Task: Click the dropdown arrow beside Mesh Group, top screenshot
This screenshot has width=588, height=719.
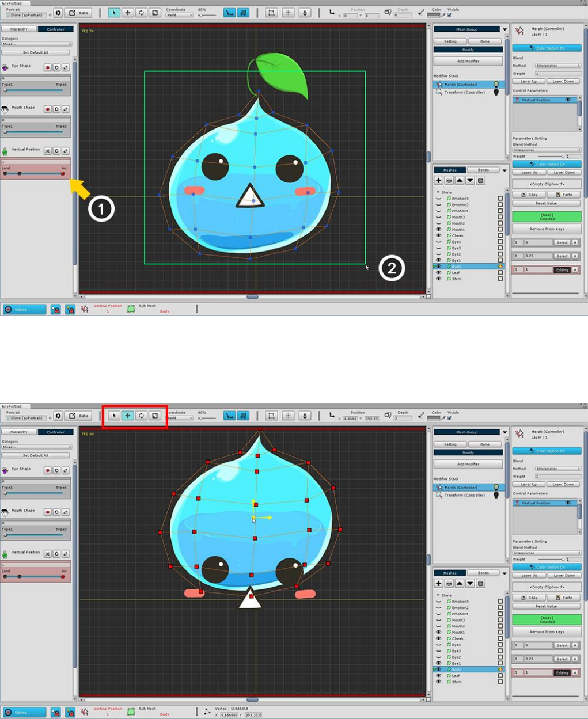Action: [505, 29]
